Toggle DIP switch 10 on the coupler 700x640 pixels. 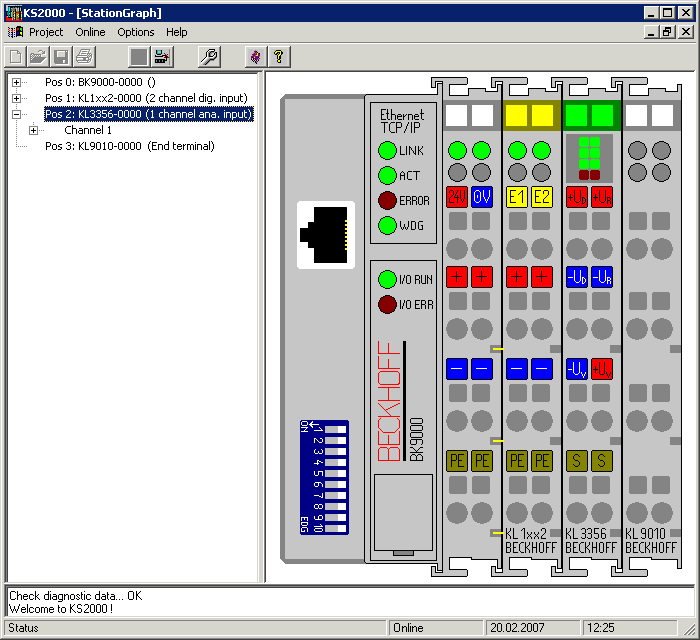pos(335,529)
